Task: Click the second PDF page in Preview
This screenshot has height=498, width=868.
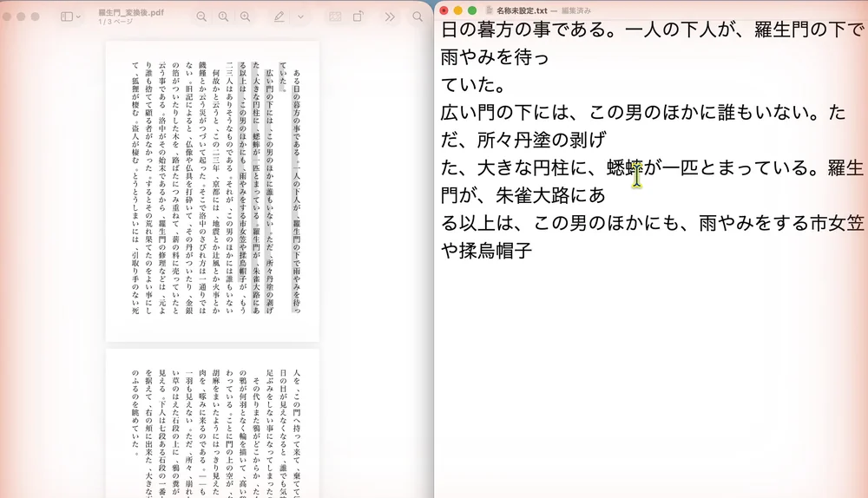Action: pos(212,423)
